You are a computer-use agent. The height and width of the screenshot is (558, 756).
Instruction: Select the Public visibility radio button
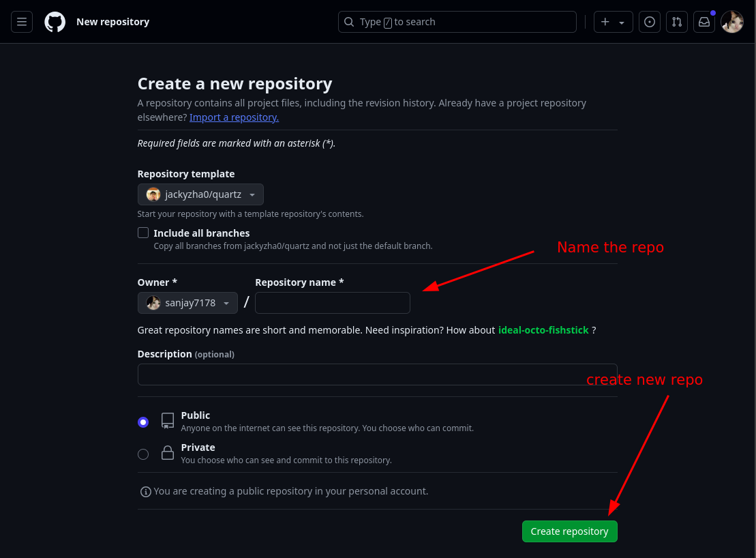point(143,422)
